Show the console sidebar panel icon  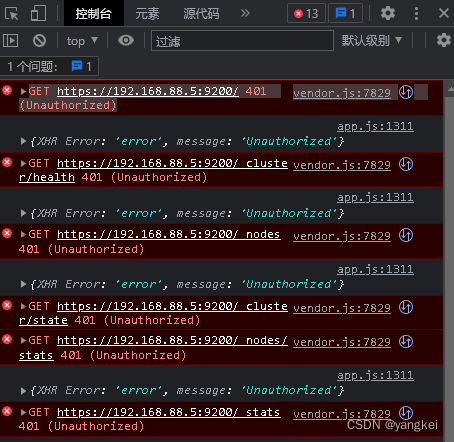point(11,41)
